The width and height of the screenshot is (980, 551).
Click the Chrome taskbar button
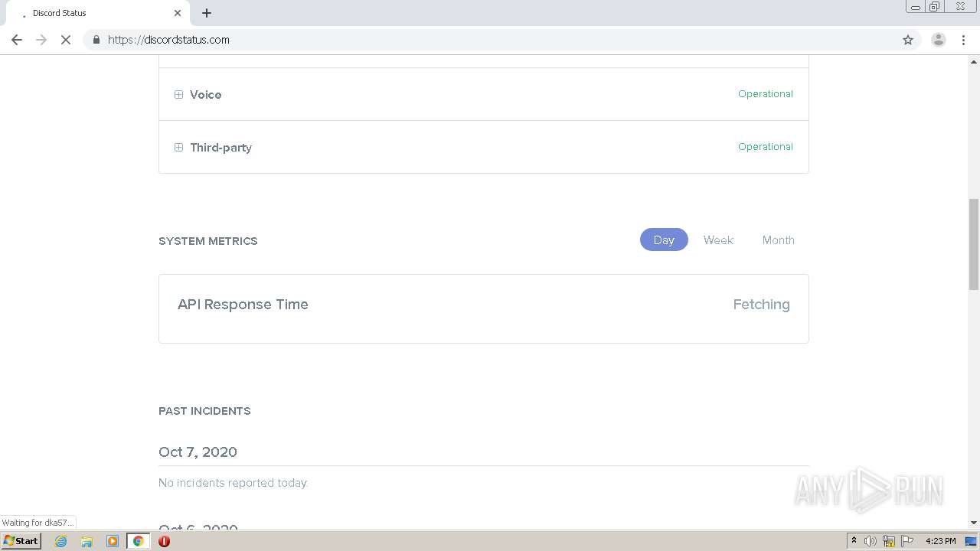coord(138,541)
